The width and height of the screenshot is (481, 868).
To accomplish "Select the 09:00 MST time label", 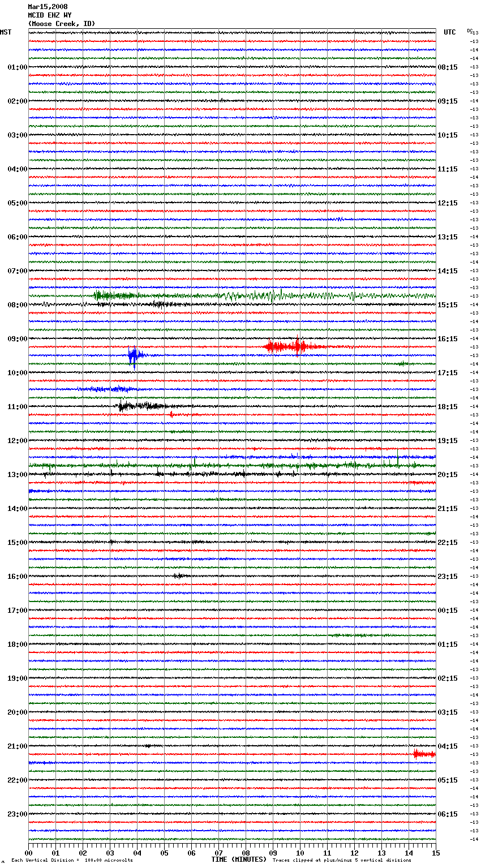I will [17, 339].
